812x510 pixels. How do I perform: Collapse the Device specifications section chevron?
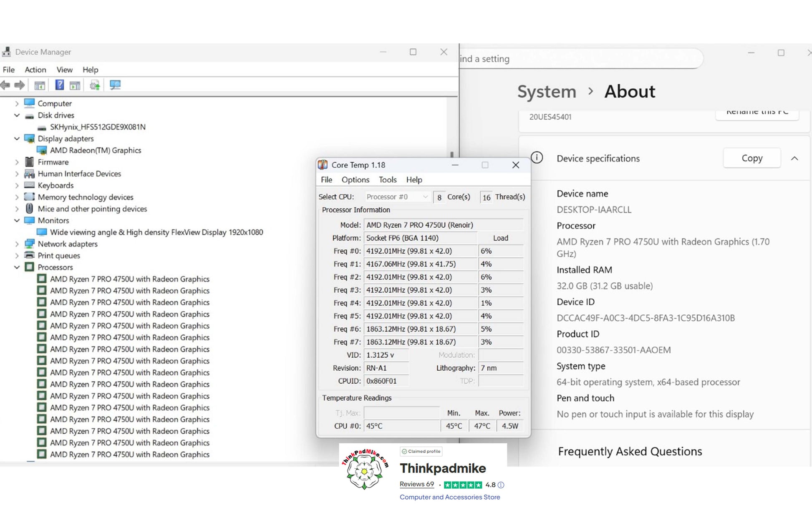(x=794, y=158)
